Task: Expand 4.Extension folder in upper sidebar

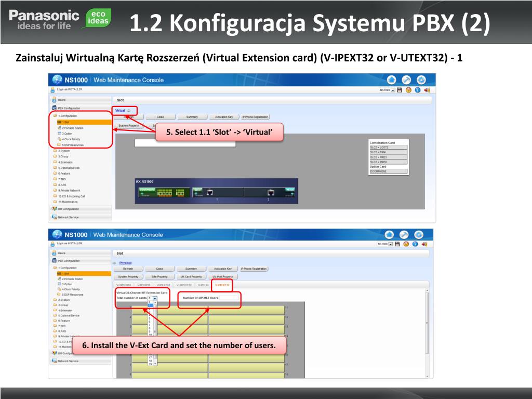Action: pyautogui.click(x=55, y=162)
